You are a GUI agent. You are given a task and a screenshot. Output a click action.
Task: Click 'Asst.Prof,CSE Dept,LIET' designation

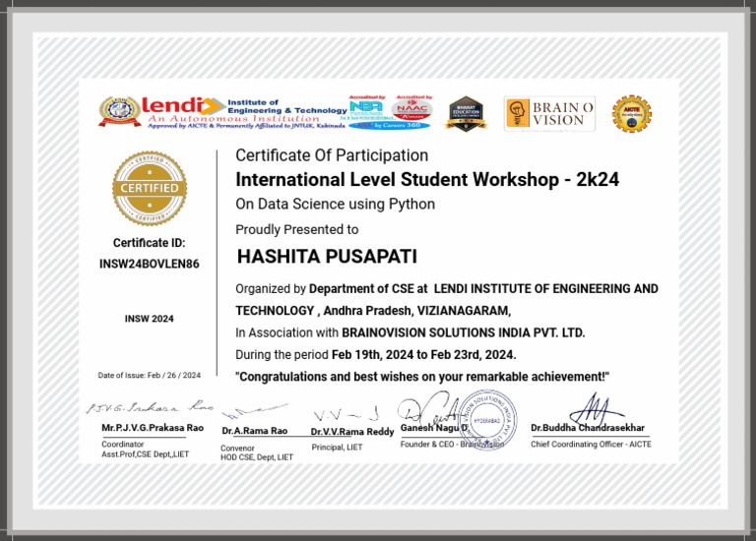pyautogui.click(x=145, y=454)
